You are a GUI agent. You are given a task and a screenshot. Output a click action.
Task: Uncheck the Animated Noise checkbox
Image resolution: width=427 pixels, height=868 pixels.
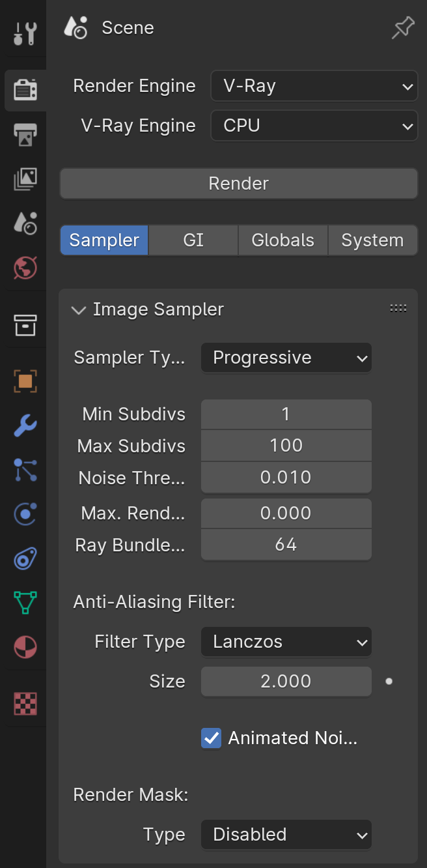click(211, 738)
